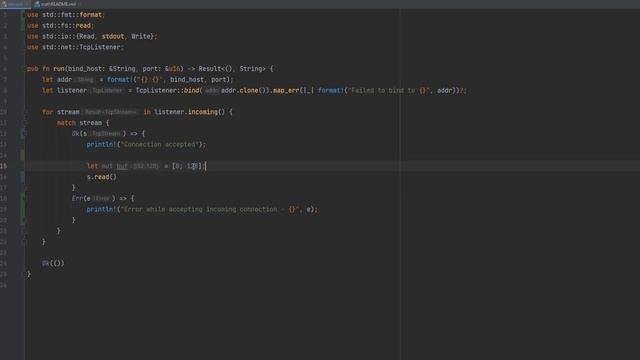Click the function name 'run'
Viewport: 640px width, 360px height.
(59, 69)
